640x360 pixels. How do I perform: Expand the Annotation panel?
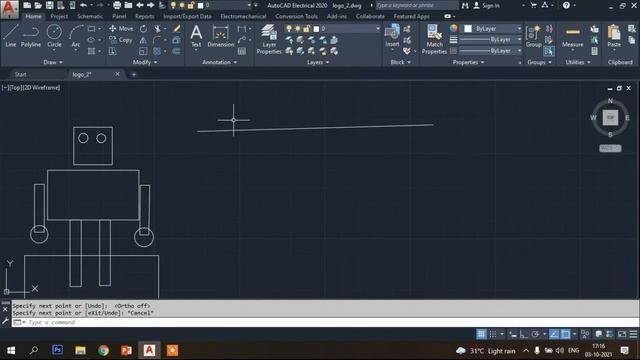219,62
